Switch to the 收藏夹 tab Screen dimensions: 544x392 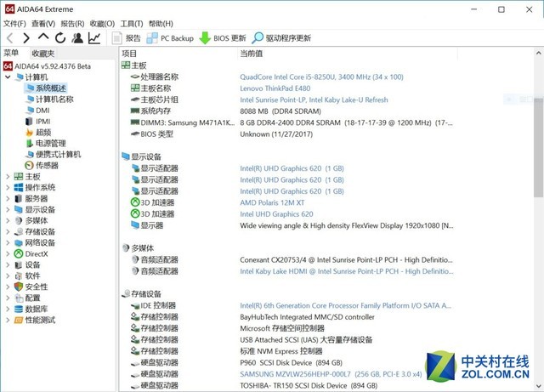pos(43,53)
